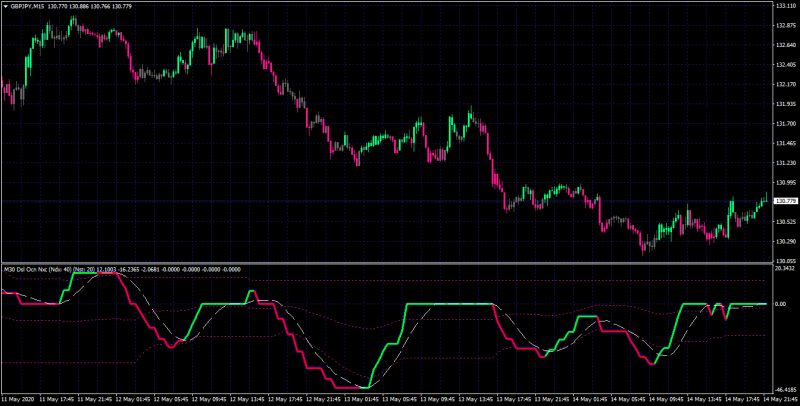Click the indicator scale value 20.3432
Viewport: 800px width, 406px height.
[x=786, y=268]
